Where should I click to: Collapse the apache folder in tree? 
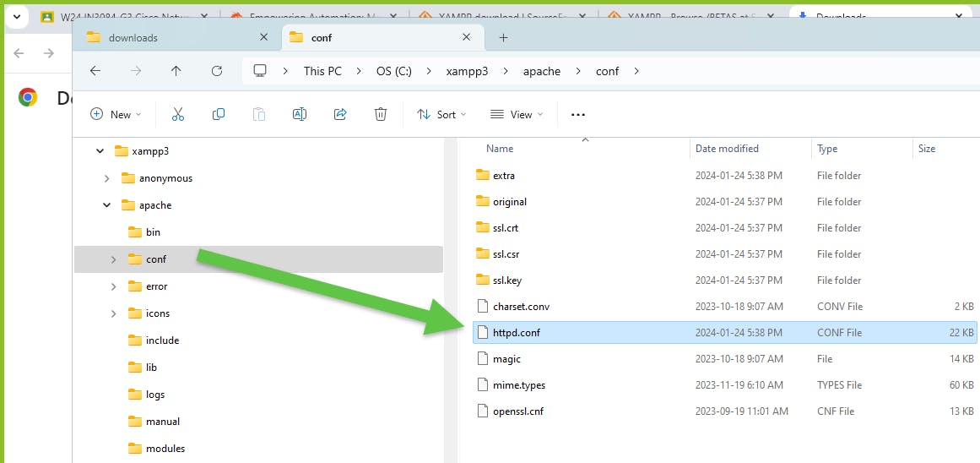click(x=107, y=205)
